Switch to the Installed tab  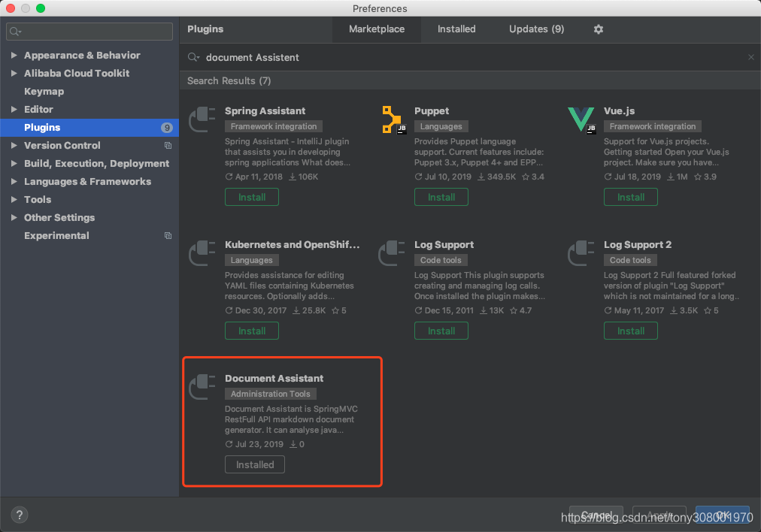pos(456,29)
